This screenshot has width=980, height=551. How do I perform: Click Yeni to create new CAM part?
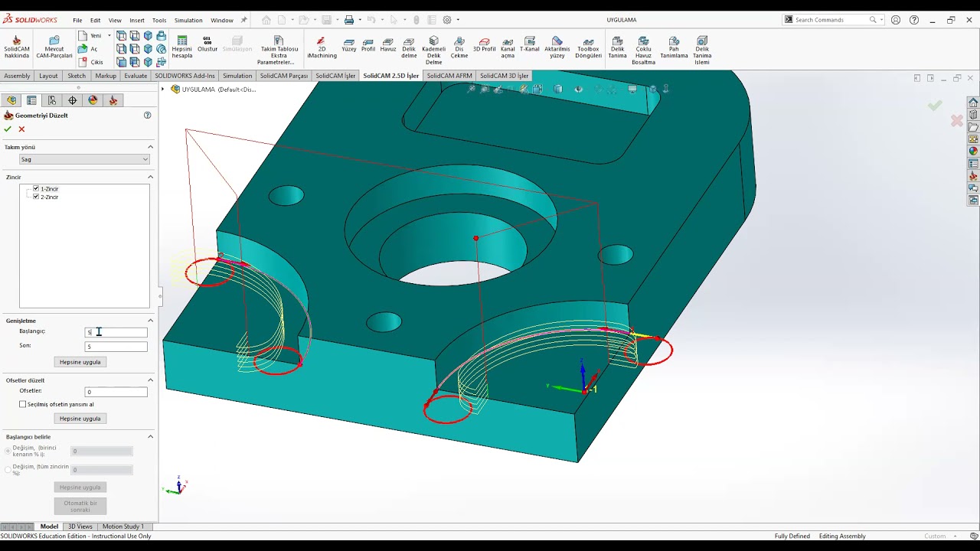[x=90, y=35]
